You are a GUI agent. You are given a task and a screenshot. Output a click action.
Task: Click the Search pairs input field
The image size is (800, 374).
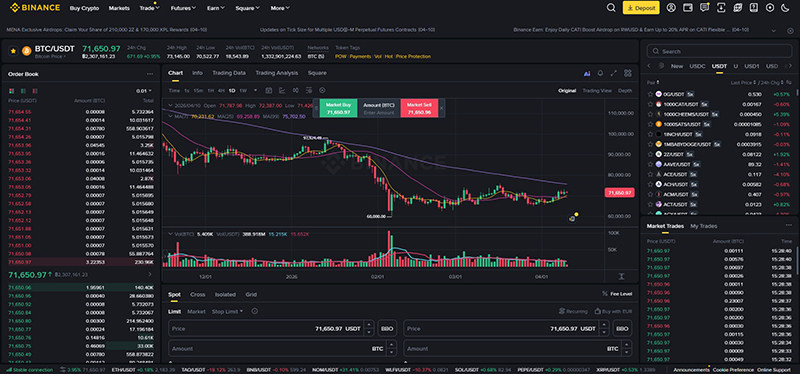(x=719, y=52)
